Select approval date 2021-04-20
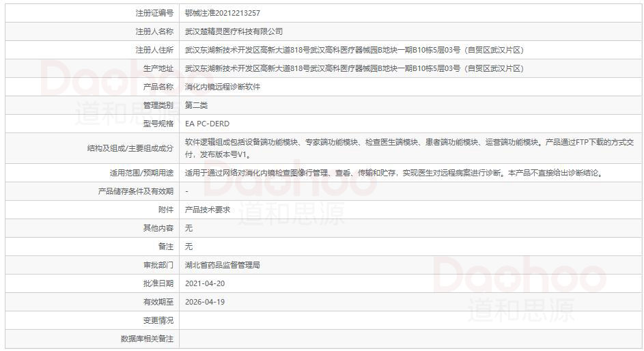The image size is (644, 351). pos(205,283)
